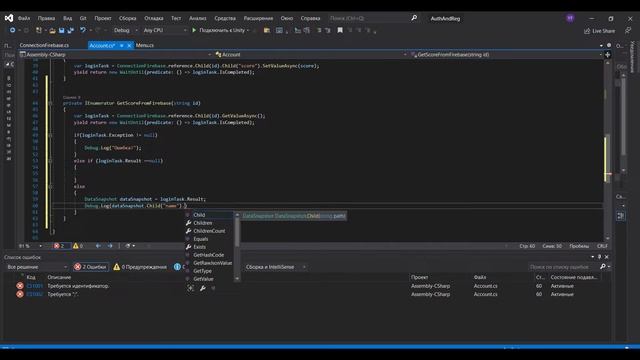Select ChildrenCount in IntelliSense list
This screenshot has height=360, width=640.
pos(210,231)
